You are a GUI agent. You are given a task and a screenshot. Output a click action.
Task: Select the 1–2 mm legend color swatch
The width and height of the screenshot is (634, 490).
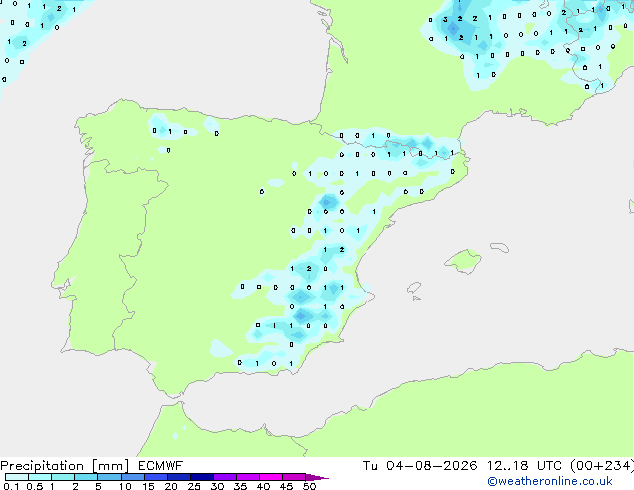click(x=63, y=477)
